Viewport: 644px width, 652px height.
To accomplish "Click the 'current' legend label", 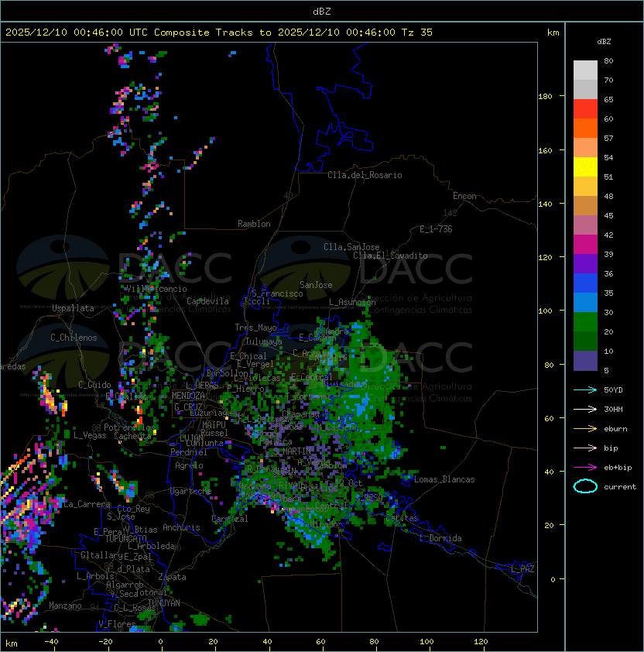I will (x=620, y=486).
